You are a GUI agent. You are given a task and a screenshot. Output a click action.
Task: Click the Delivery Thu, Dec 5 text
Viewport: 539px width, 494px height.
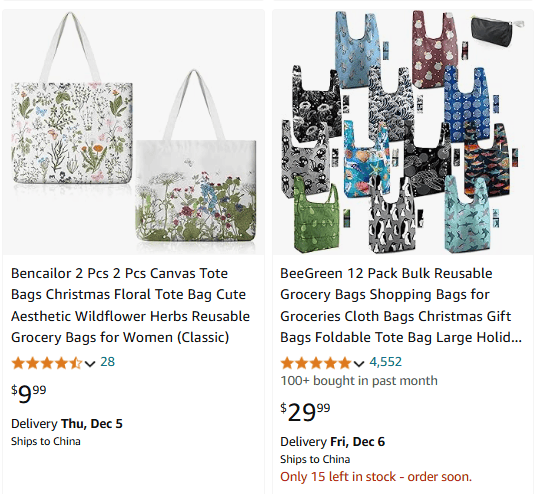point(67,424)
